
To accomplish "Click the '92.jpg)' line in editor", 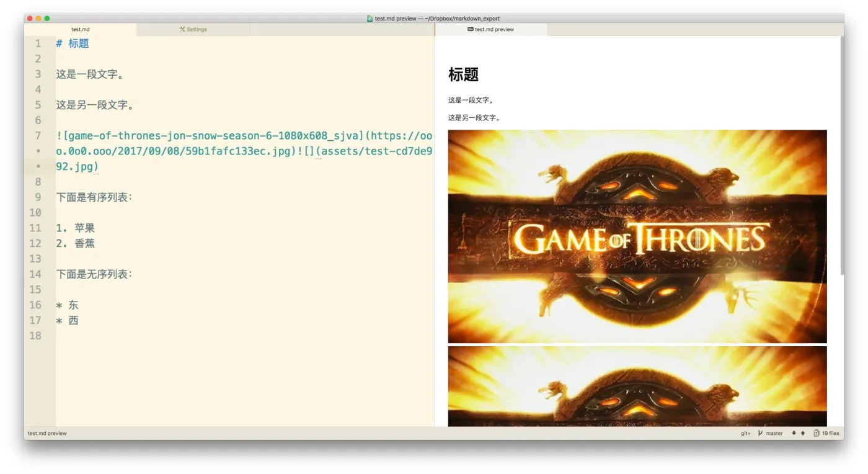I will click(77, 166).
